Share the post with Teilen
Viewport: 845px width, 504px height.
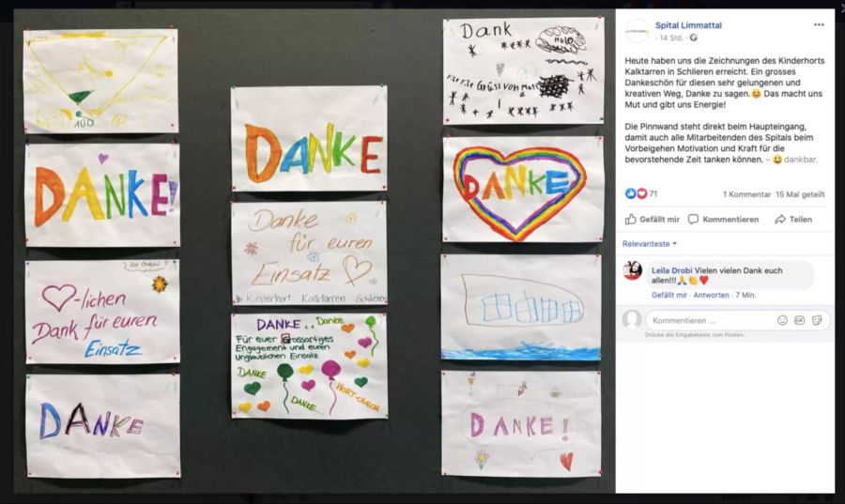793,220
